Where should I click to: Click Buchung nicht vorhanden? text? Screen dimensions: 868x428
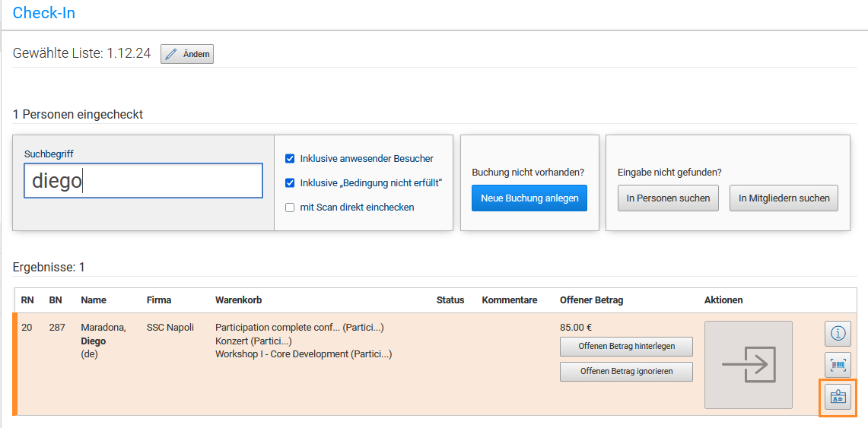pyautogui.click(x=527, y=173)
